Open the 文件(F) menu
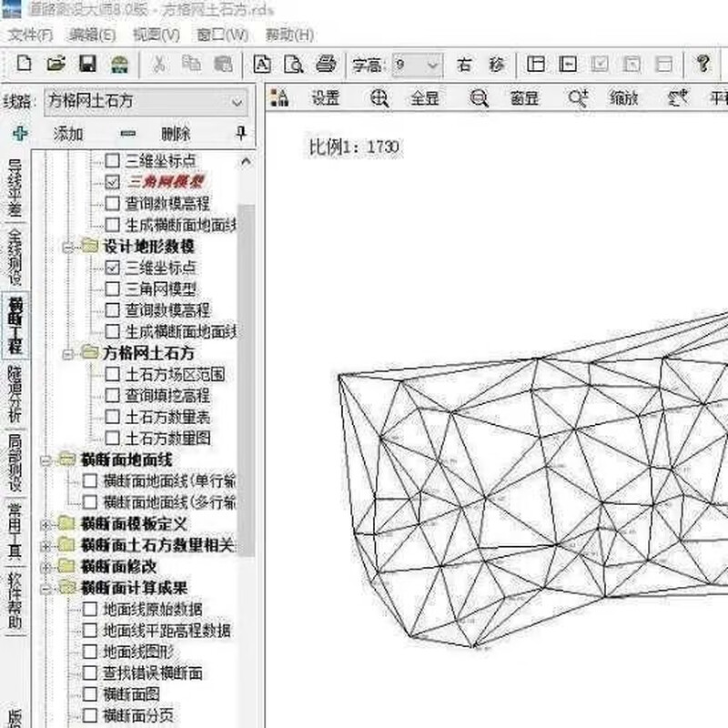Image resolution: width=728 pixels, height=728 pixels. pyautogui.click(x=31, y=35)
